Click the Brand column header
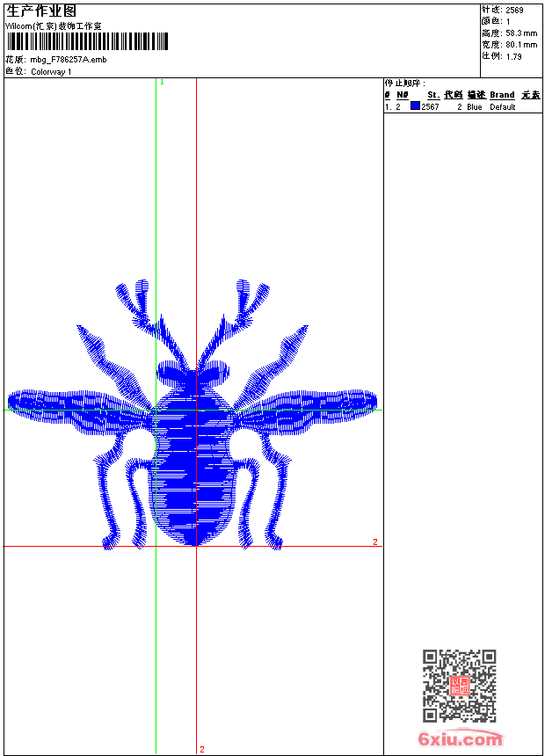 tap(502, 95)
